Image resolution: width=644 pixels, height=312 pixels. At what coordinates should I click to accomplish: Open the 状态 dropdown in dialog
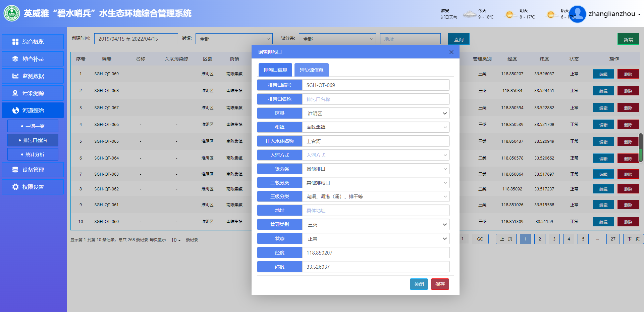[x=376, y=238]
